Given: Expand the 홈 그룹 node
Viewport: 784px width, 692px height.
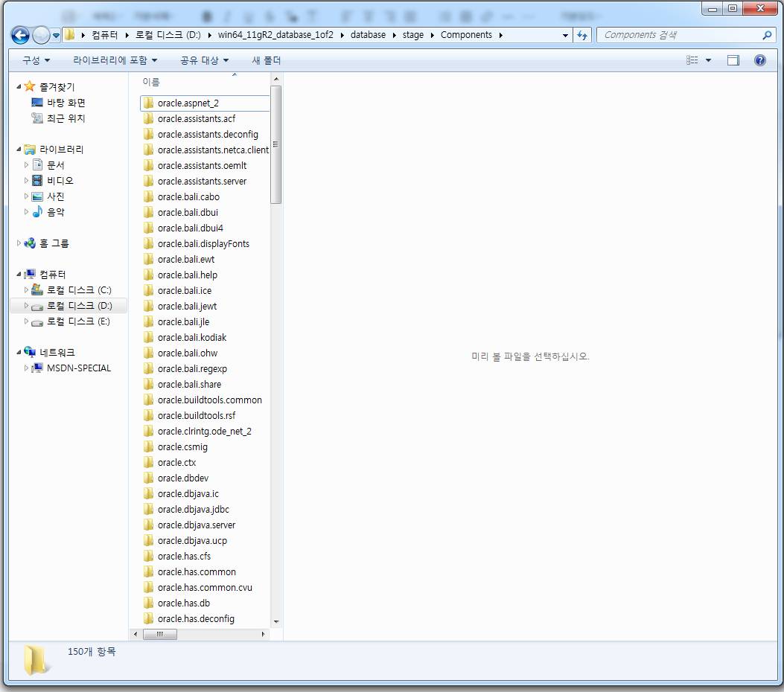Looking at the screenshot, I should tap(19, 243).
